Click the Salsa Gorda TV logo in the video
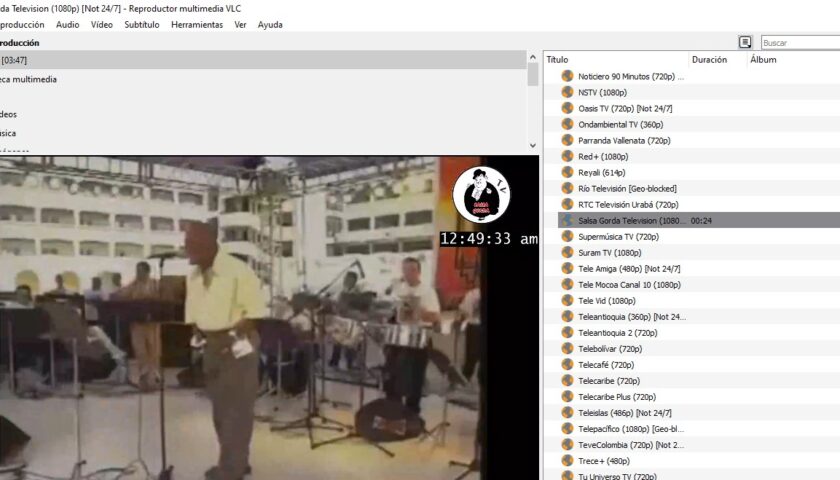 (481, 194)
